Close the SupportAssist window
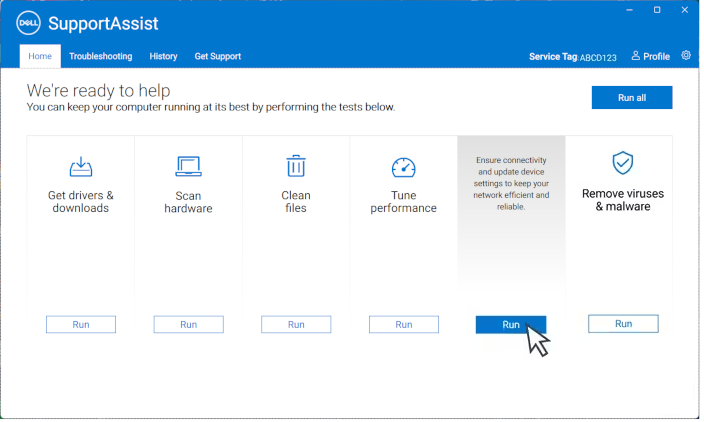This screenshot has height=422, width=704. point(684,10)
